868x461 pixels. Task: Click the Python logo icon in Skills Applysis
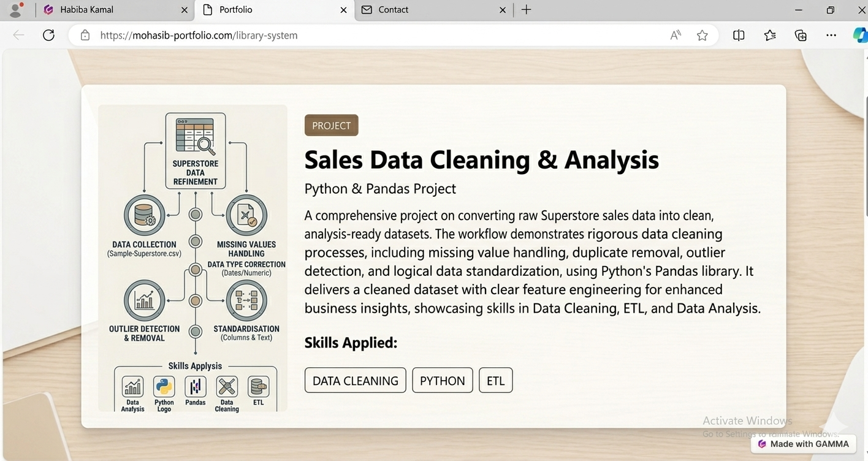tap(164, 387)
